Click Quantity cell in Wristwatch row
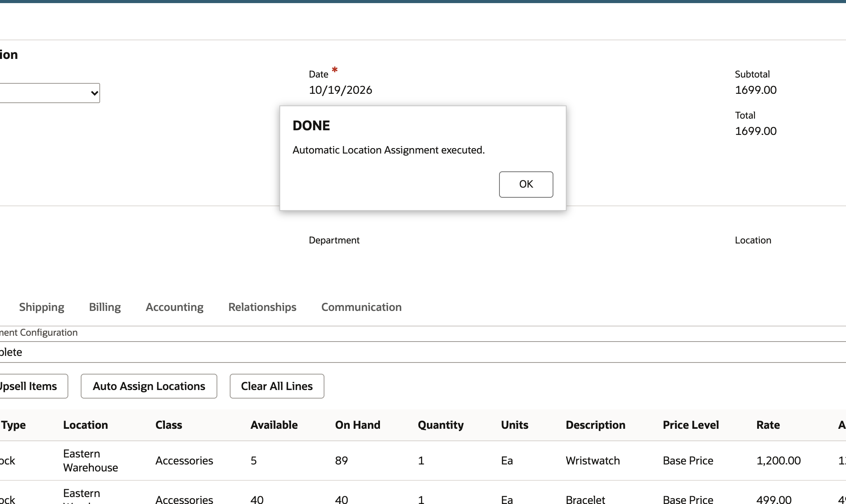846x504 pixels. 421,461
